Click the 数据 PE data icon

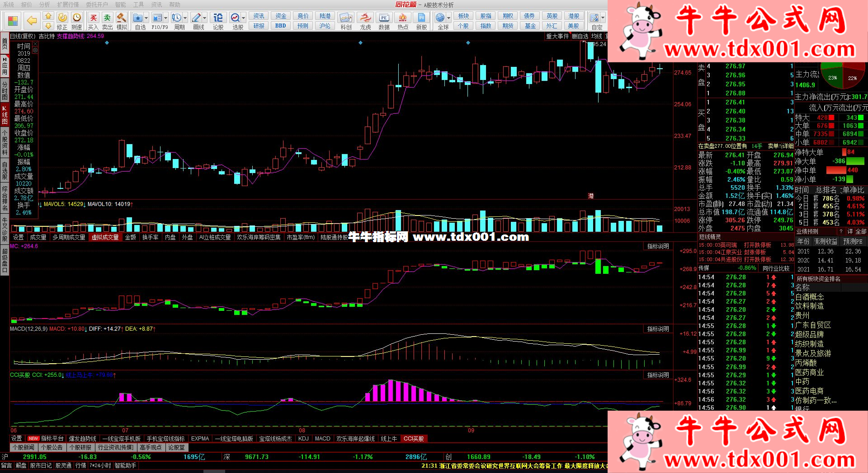coord(384,21)
